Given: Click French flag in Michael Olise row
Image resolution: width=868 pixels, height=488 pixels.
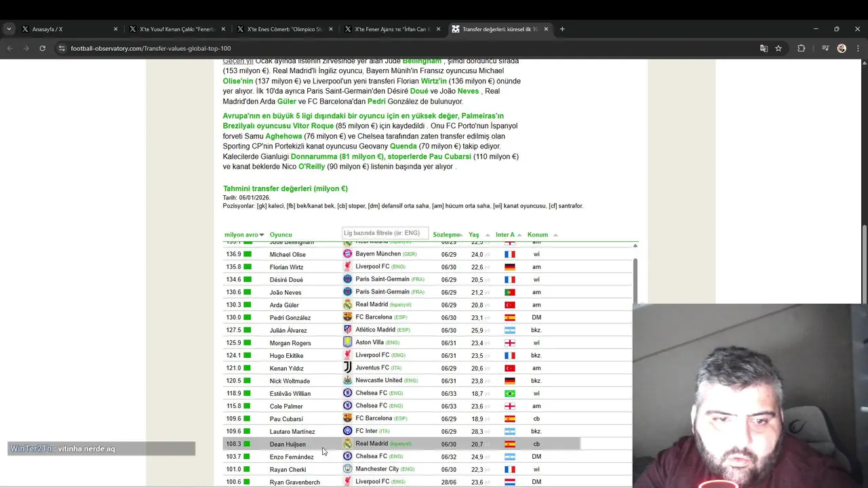Looking at the screenshot, I should (510, 254).
